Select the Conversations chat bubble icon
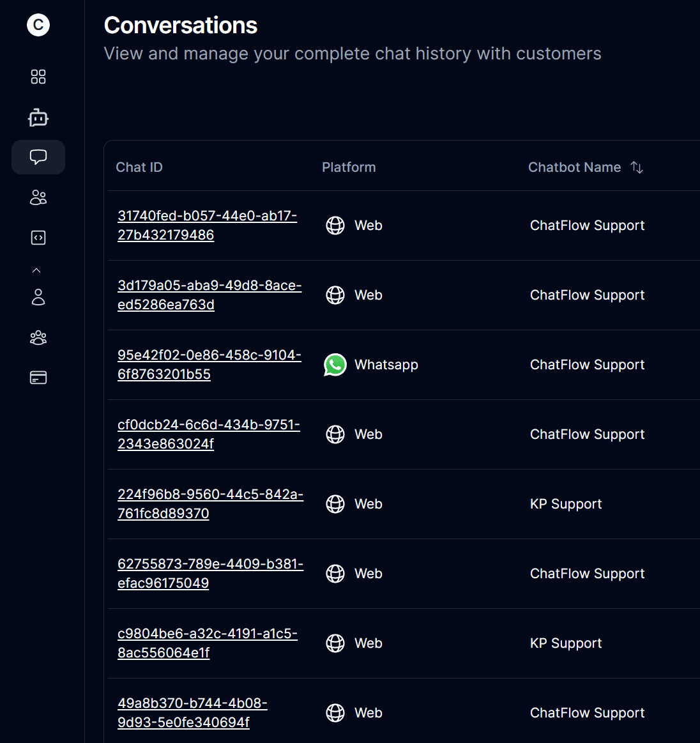 click(x=38, y=157)
